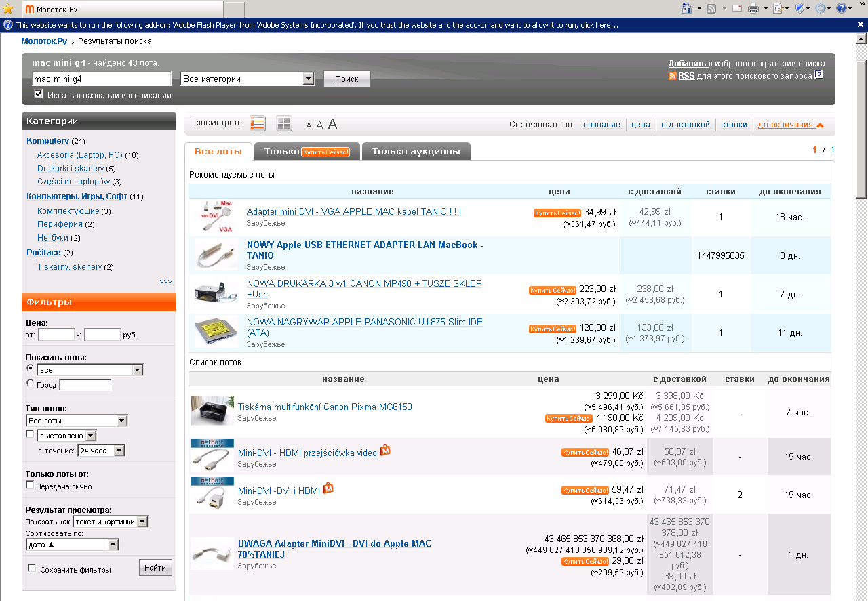Click 'Добавить' to favorite search criteria
Screen dimensions: 868x601
(688, 64)
